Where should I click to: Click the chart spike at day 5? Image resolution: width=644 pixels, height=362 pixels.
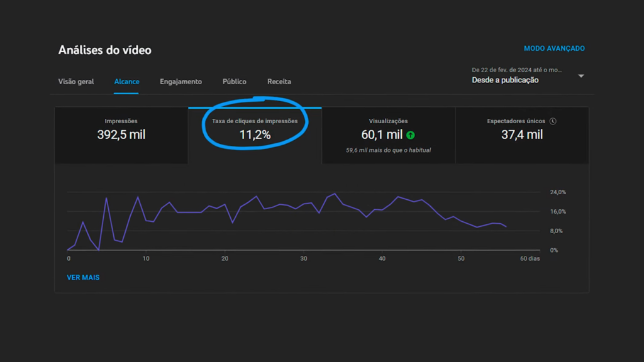(106, 198)
